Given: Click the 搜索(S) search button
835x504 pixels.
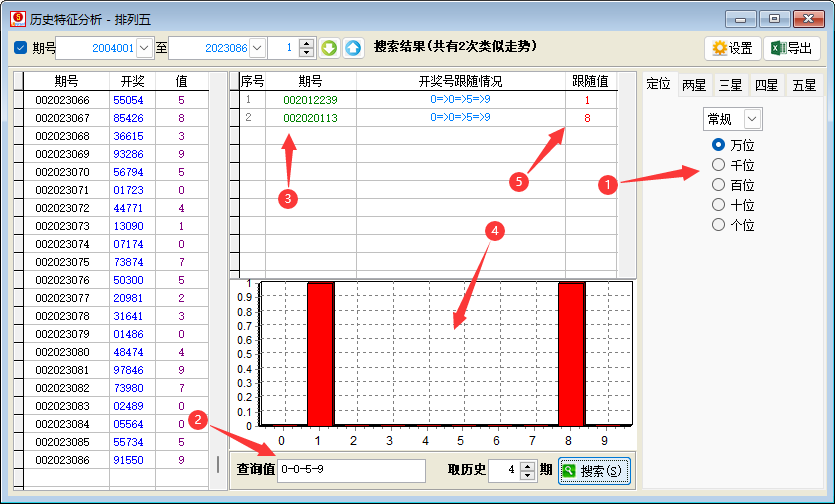Looking at the screenshot, I should [594, 471].
